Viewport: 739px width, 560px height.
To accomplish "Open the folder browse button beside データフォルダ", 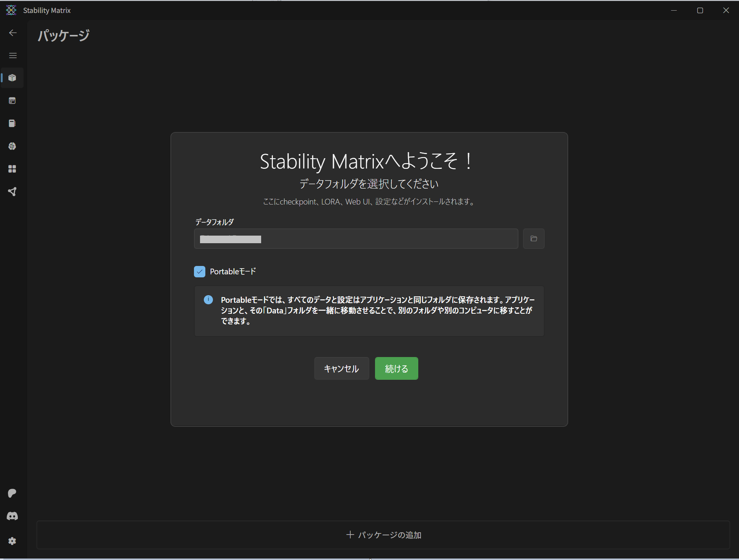I will pos(534,239).
